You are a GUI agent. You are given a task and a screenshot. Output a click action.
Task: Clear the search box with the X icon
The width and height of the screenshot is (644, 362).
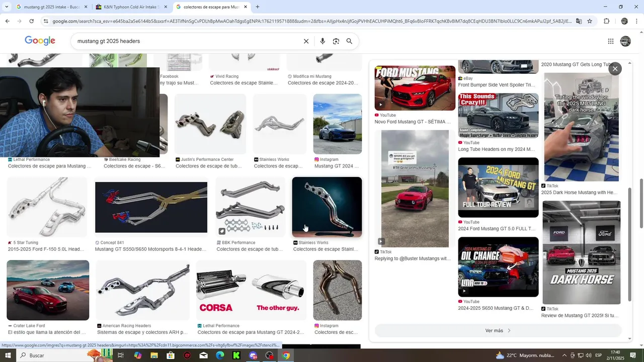pyautogui.click(x=306, y=41)
